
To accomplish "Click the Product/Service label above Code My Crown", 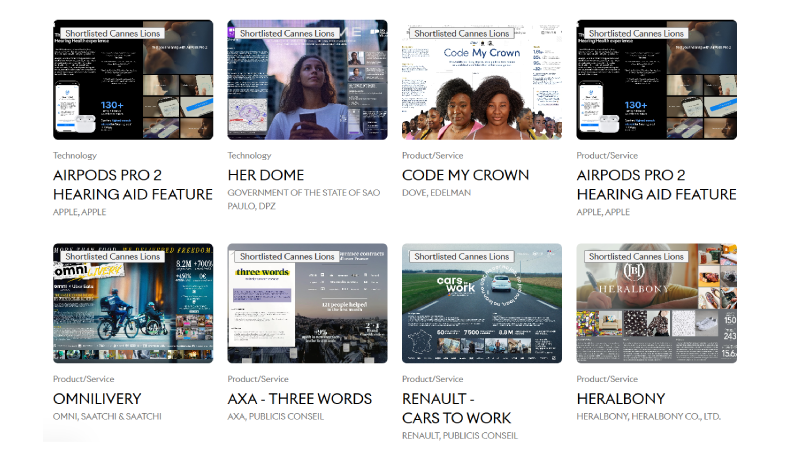I will pos(433,155).
